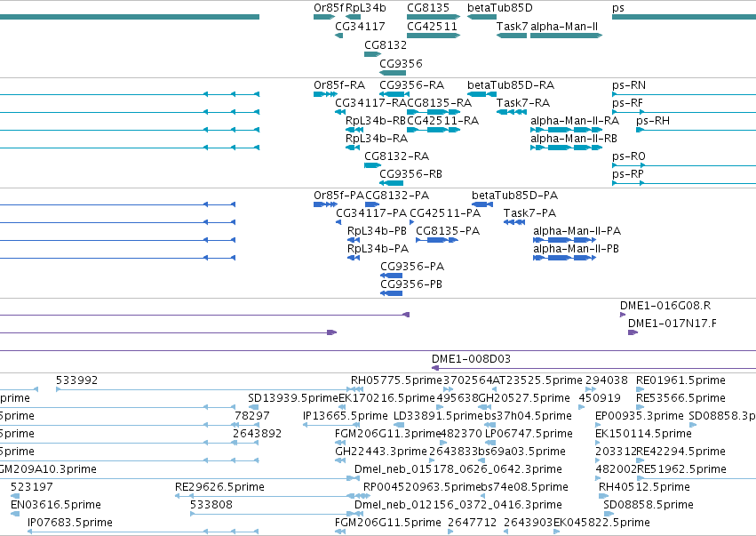Click the Task7-RA transcript

click(512, 112)
